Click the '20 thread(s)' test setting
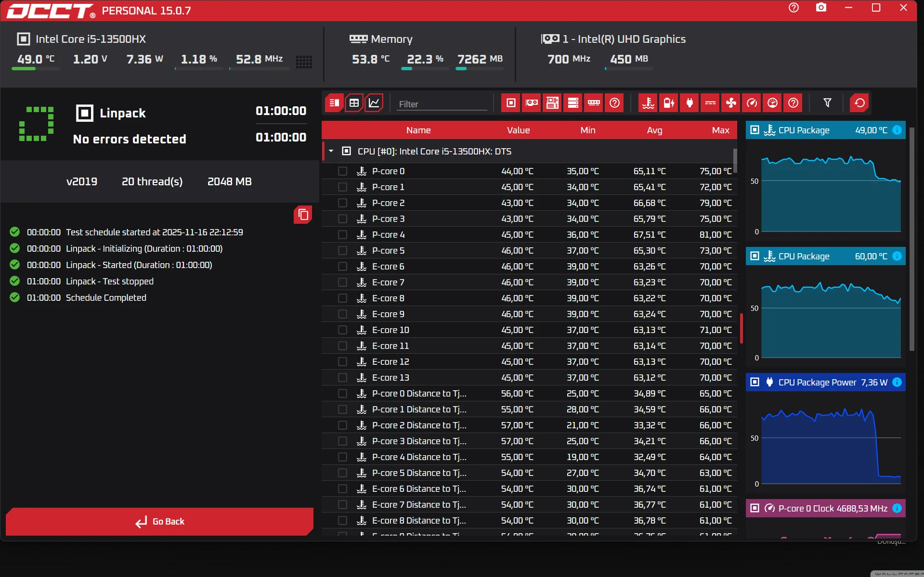 (x=152, y=181)
